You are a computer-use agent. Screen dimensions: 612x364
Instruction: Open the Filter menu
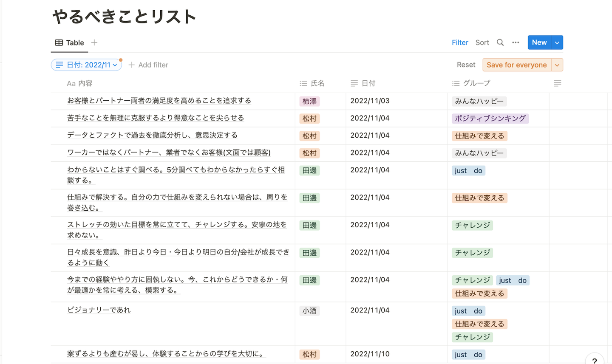click(x=460, y=42)
